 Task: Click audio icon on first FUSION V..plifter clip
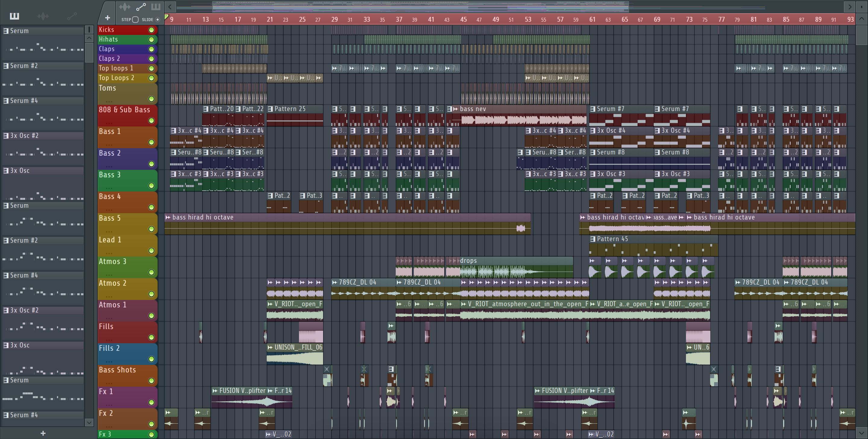coord(215,391)
